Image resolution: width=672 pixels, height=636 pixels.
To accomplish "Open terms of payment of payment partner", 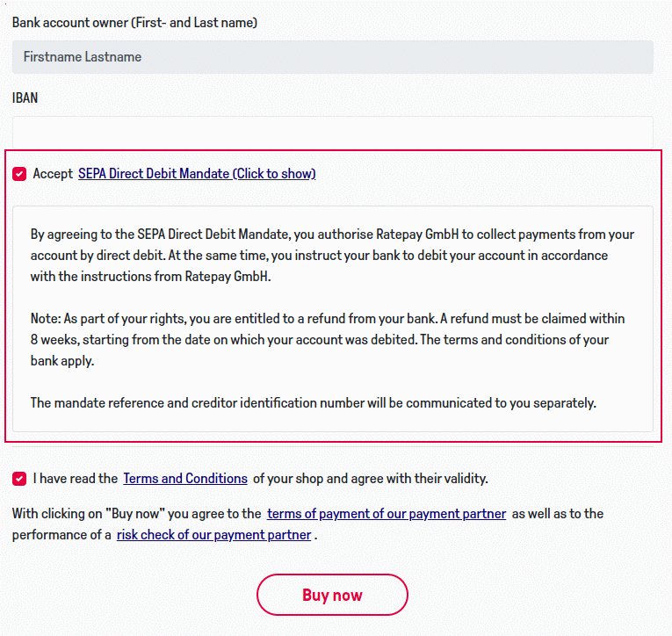I will pos(387,514).
